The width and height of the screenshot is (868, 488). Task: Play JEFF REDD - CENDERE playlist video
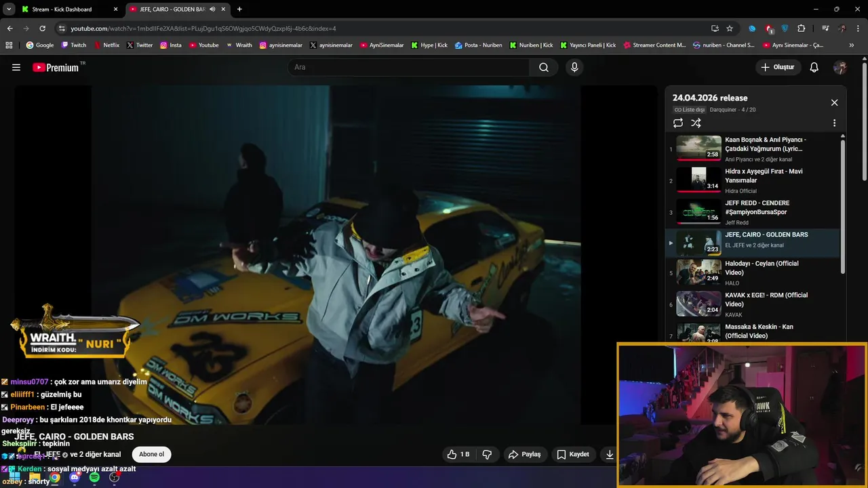coord(753,212)
